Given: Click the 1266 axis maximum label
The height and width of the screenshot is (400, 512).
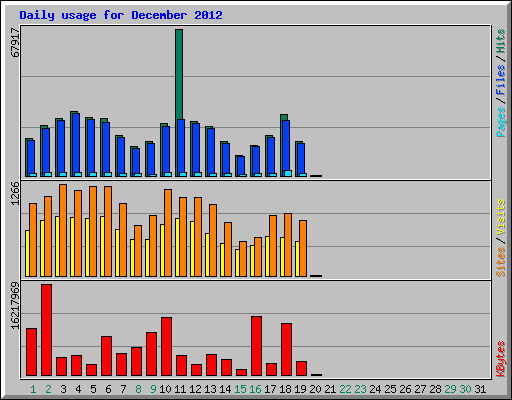Looking at the screenshot, I should coord(15,193).
